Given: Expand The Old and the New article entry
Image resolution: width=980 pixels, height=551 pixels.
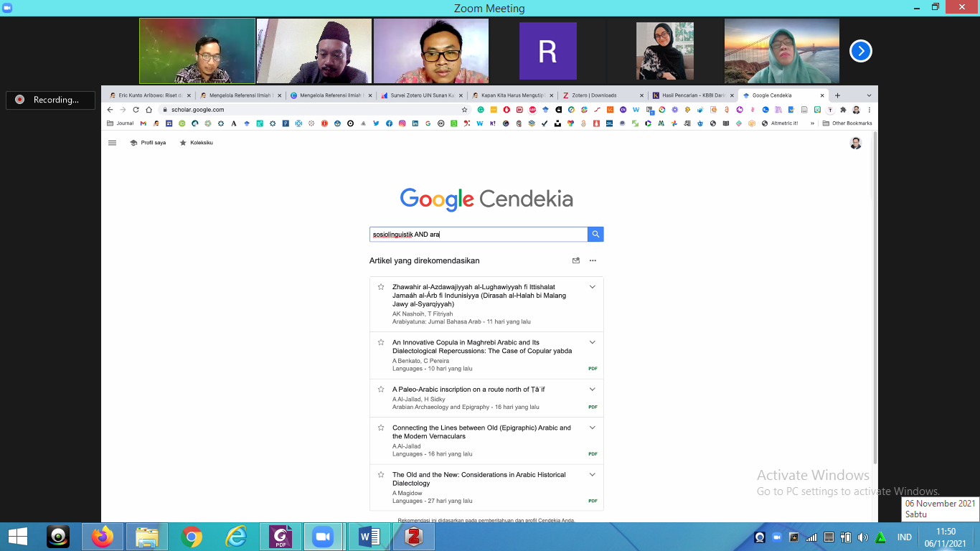Looking at the screenshot, I should (593, 475).
